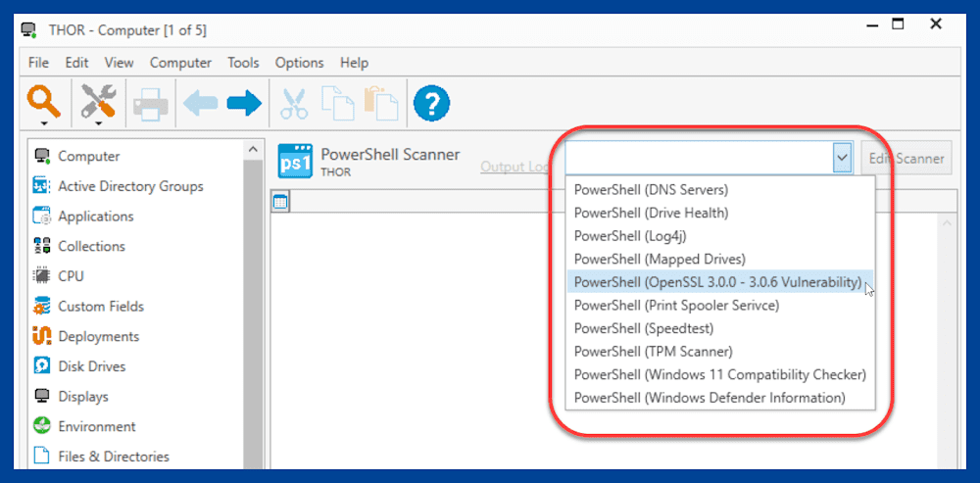Click the CPU chip icon
The image size is (980, 483).
coord(41,276)
